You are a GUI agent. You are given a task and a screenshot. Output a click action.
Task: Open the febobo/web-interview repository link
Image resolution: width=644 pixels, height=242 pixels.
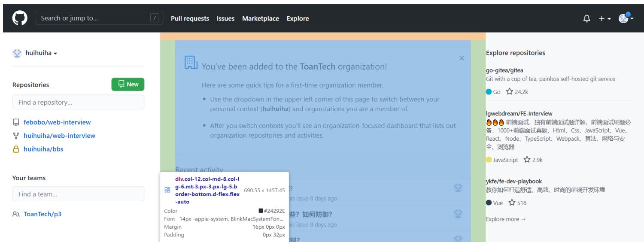point(57,122)
